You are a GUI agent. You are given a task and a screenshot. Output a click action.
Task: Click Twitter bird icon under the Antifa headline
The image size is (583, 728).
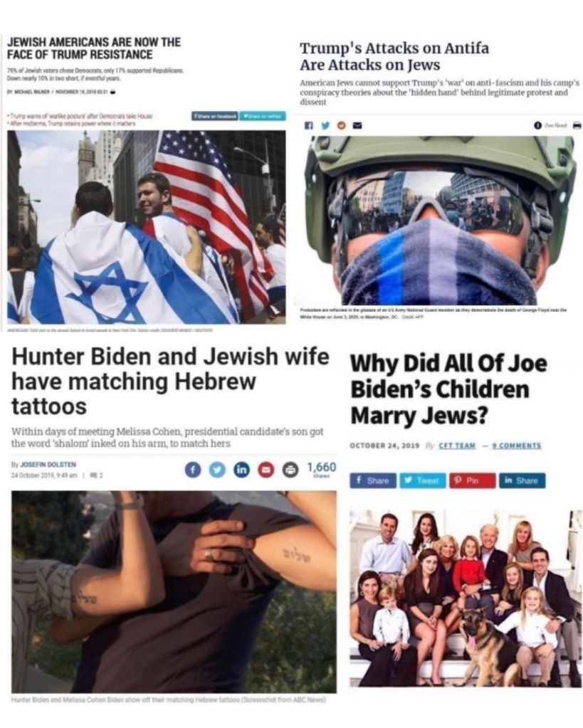coord(325,125)
